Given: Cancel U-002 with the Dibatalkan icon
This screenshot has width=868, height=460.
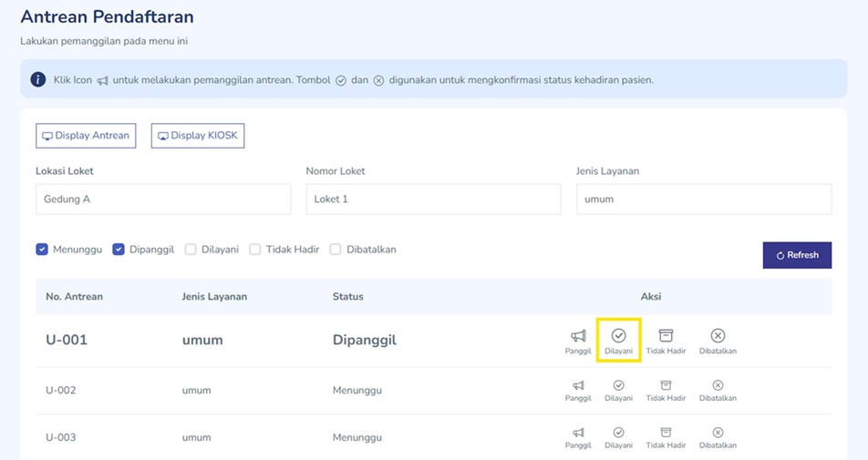Looking at the screenshot, I should click(x=718, y=385).
